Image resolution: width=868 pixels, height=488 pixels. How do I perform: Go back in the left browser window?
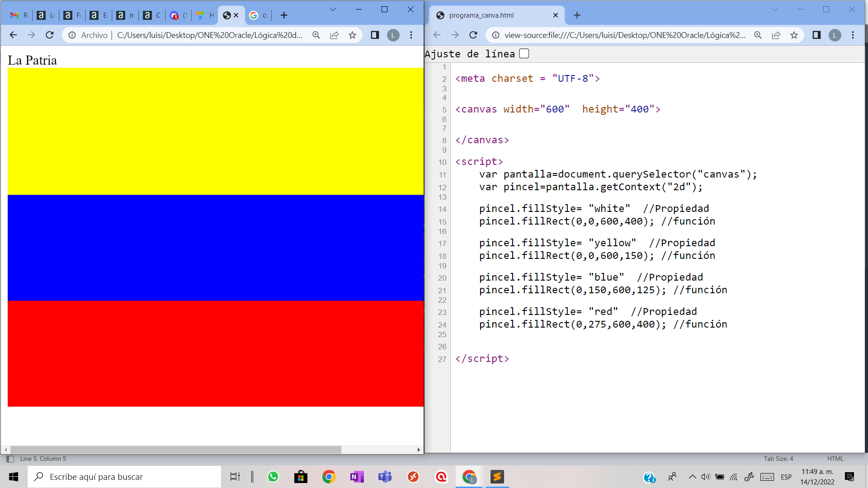coord(13,35)
